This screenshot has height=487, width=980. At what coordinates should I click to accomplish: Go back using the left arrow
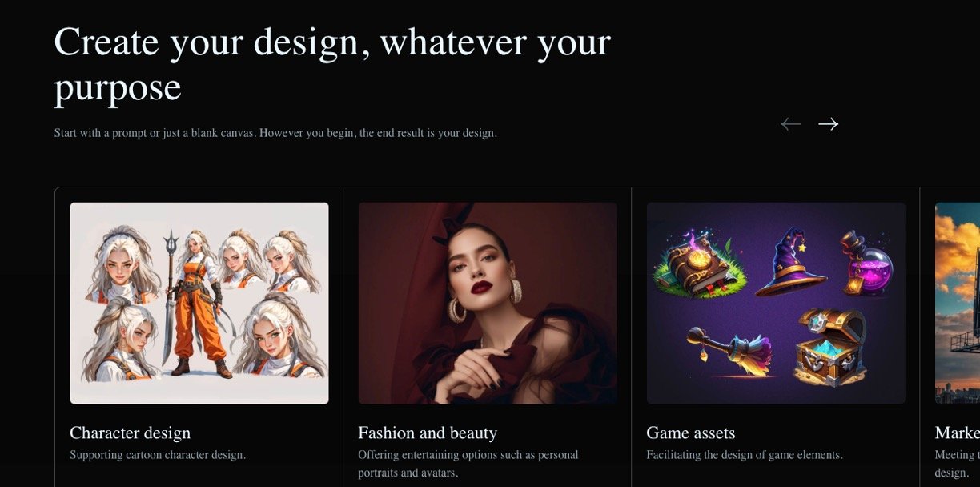click(790, 123)
